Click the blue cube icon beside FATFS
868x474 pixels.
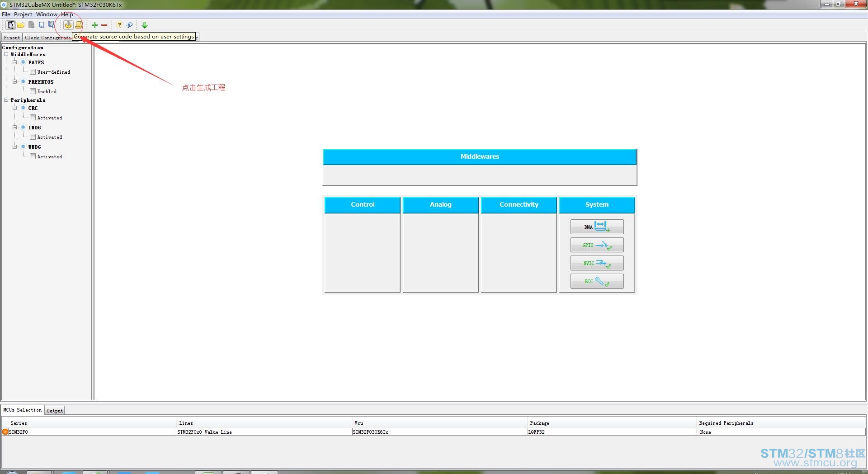tap(23, 62)
